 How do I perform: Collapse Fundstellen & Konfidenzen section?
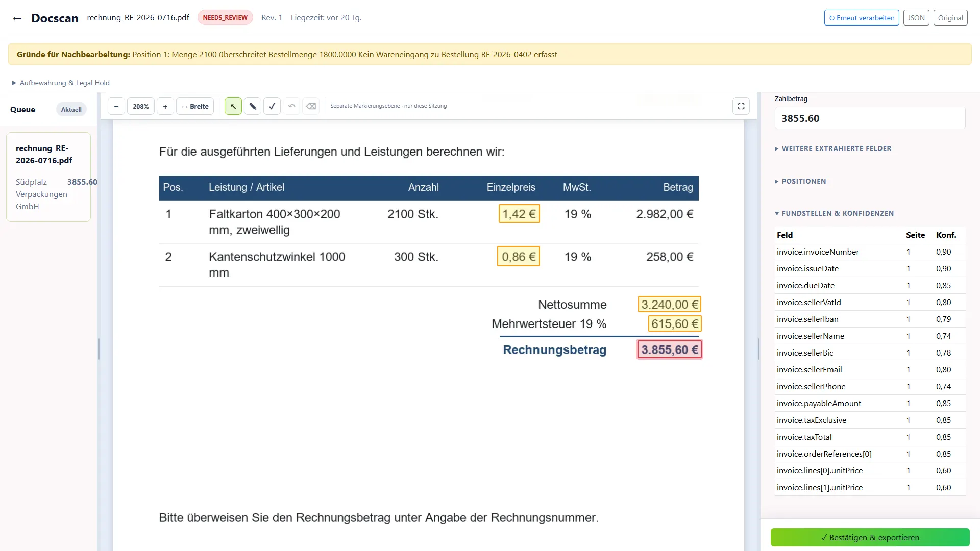[x=834, y=213]
